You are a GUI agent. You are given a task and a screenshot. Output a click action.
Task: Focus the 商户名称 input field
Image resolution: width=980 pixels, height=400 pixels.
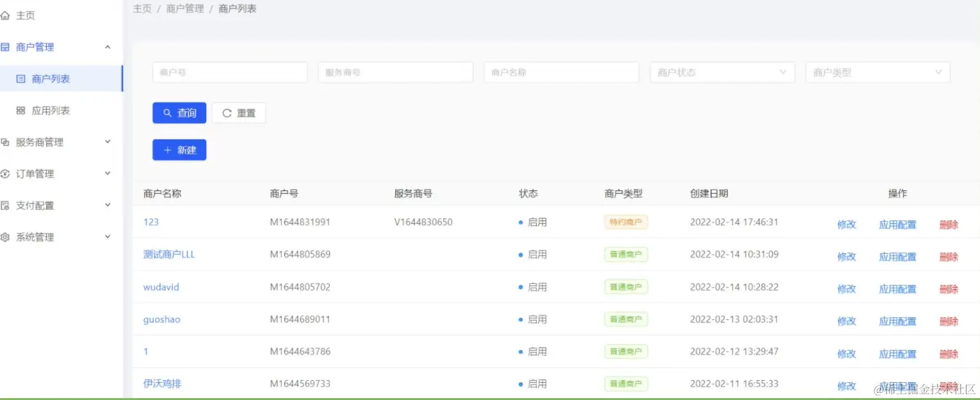click(561, 72)
